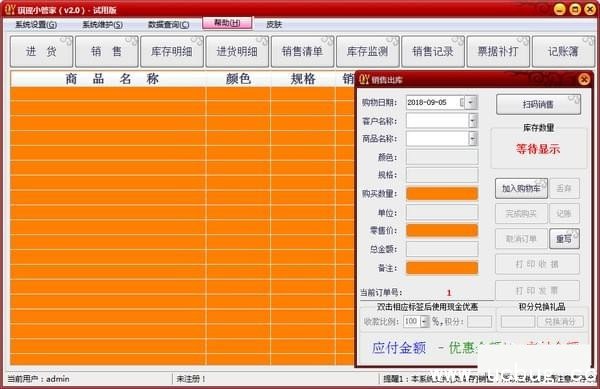This screenshot has width=600, height=389.
Task: Open the 数据查询(C) menu
Action: pyautogui.click(x=168, y=25)
